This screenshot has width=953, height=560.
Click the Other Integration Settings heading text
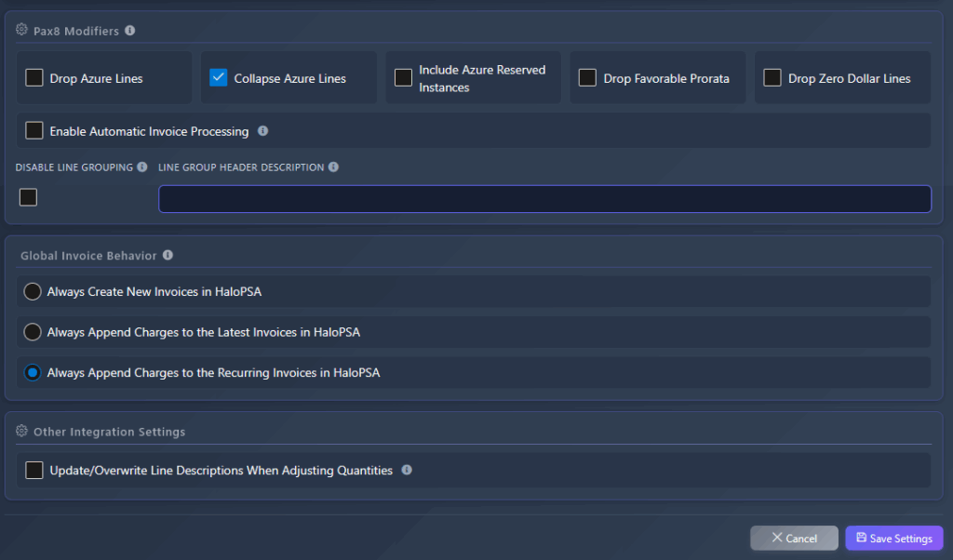tap(110, 432)
